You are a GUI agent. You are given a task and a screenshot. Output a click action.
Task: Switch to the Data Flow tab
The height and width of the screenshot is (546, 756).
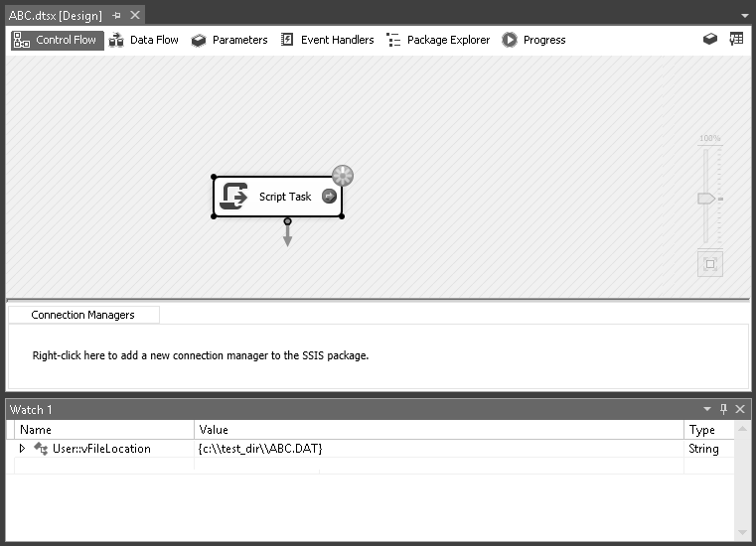click(144, 40)
